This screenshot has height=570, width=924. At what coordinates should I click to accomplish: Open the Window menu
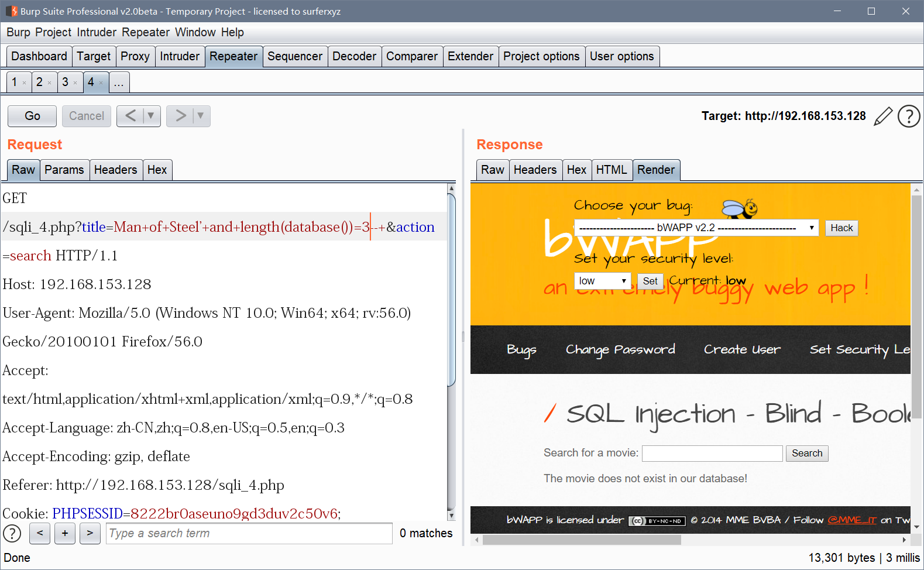[x=195, y=32]
